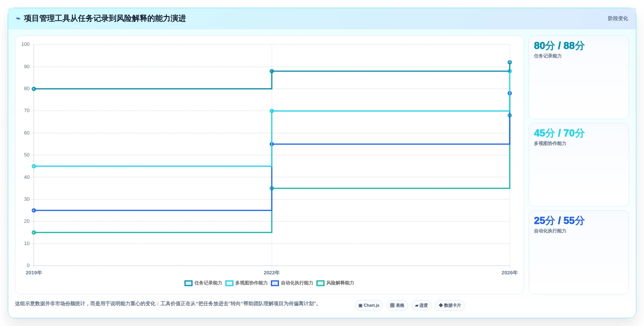Click the 任务记录能力 point at 2026年 (92)
This screenshot has height=326, width=644.
(x=510, y=62)
